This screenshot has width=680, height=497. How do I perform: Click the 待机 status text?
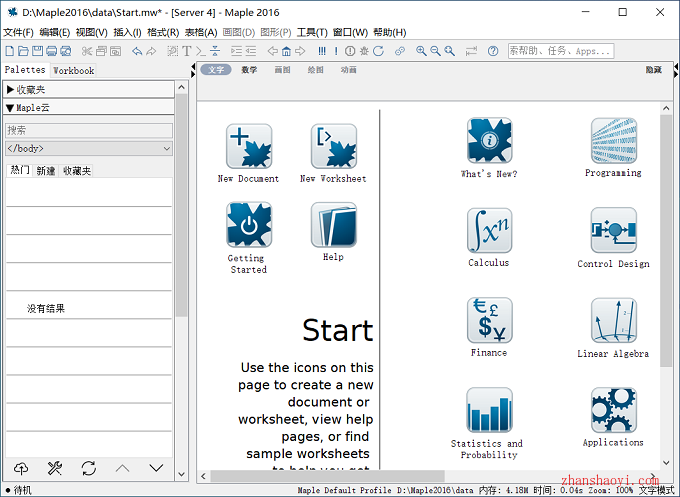(x=23, y=490)
